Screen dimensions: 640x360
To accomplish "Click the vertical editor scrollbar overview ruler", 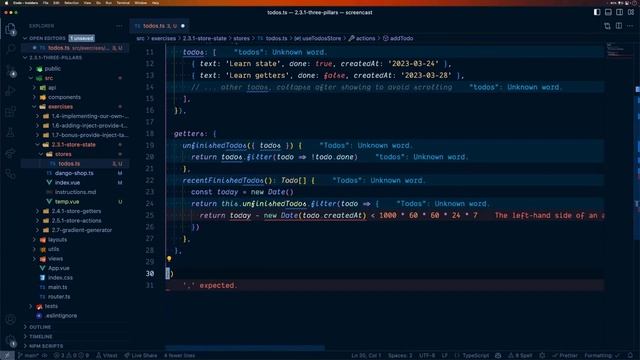I will click(x=637, y=196).
